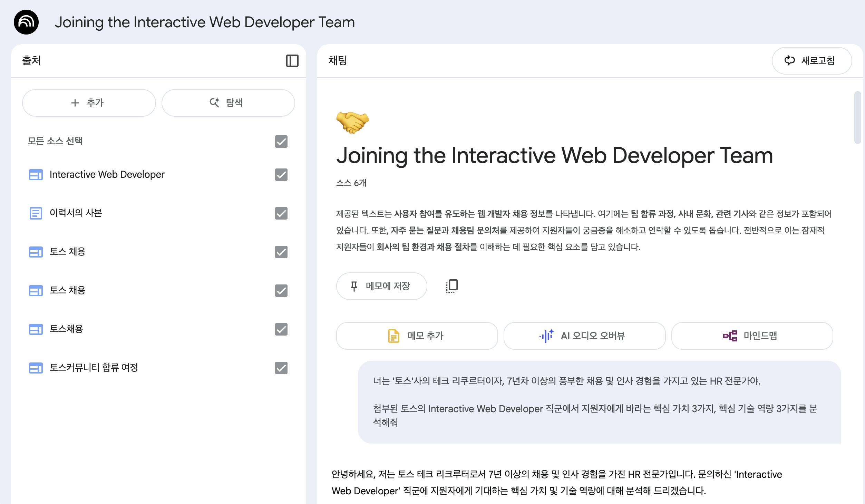865x504 pixels.
Task: Open the 토스채용 source row
Action: tap(66, 329)
